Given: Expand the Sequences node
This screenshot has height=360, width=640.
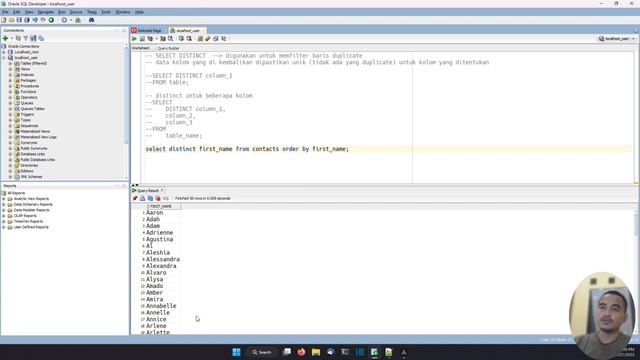Looking at the screenshot, I should 10,126.
